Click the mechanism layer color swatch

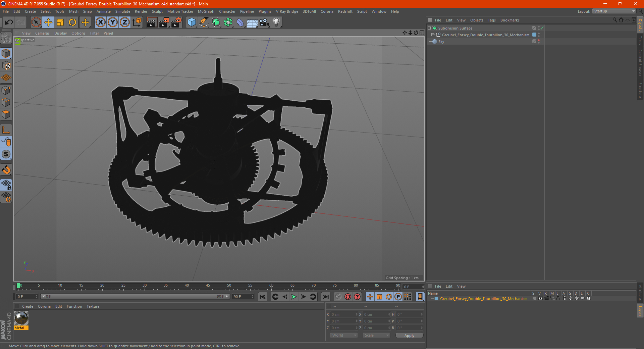click(x=436, y=299)
